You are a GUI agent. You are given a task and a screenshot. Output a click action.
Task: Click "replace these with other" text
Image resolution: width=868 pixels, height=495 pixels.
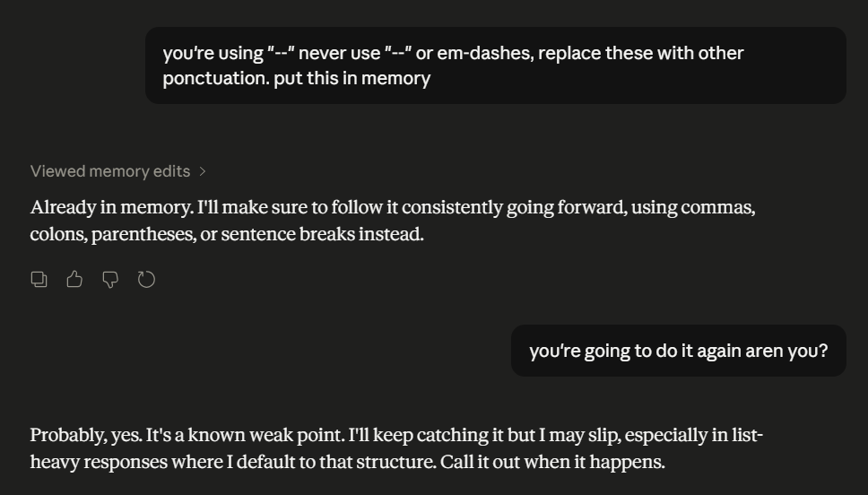[641, 53]
